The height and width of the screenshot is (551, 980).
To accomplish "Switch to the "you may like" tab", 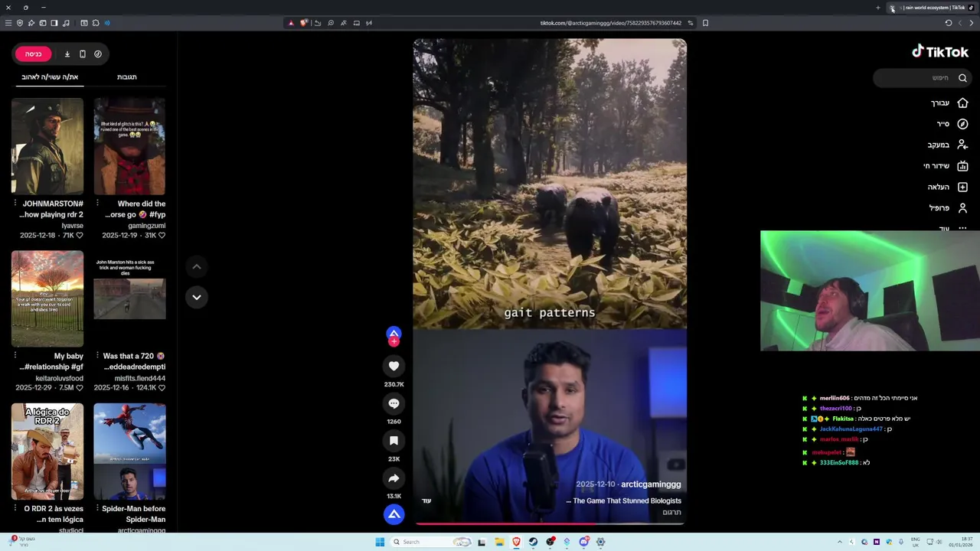I will pyautogui.click(x=50, y=77).
